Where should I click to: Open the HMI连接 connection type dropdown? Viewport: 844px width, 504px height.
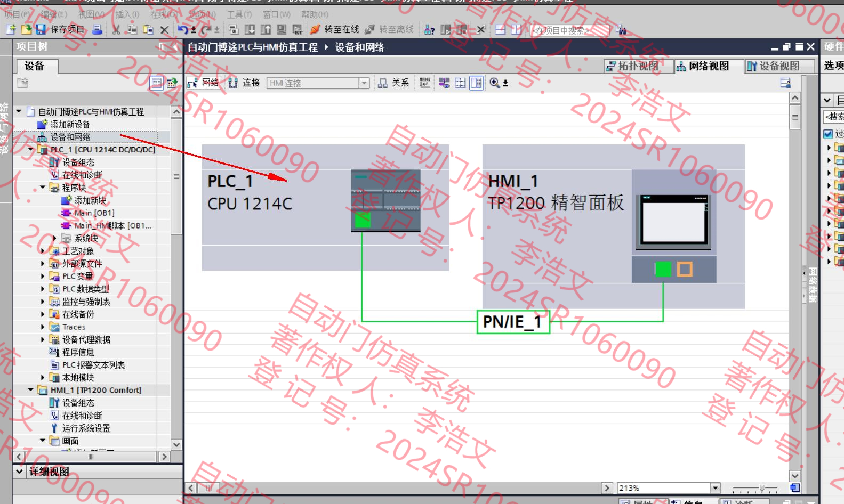(x=364, y=83)
